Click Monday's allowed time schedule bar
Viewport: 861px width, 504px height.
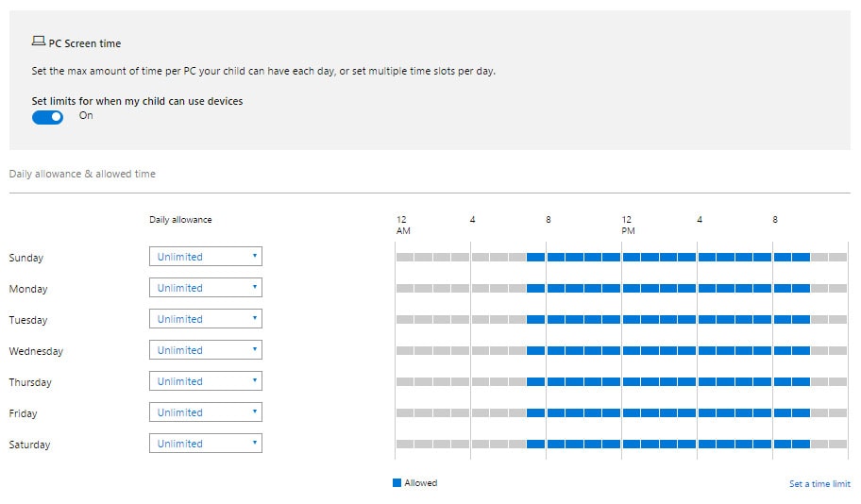667,288
